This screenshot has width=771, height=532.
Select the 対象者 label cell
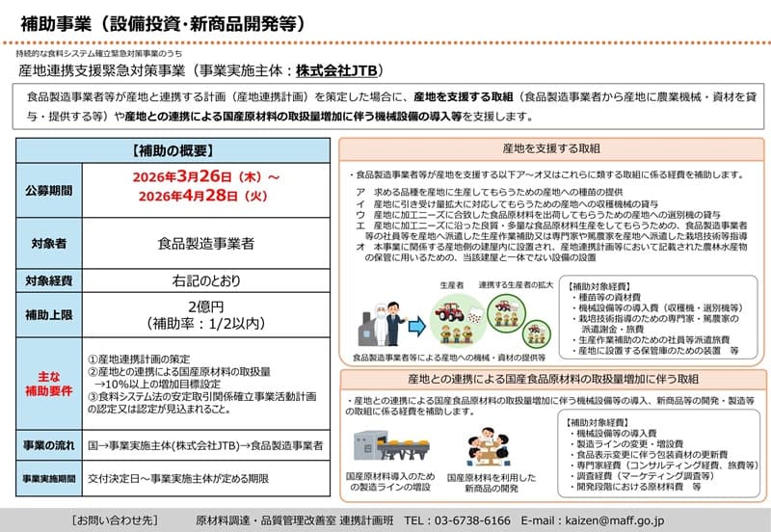pos(49,243)
